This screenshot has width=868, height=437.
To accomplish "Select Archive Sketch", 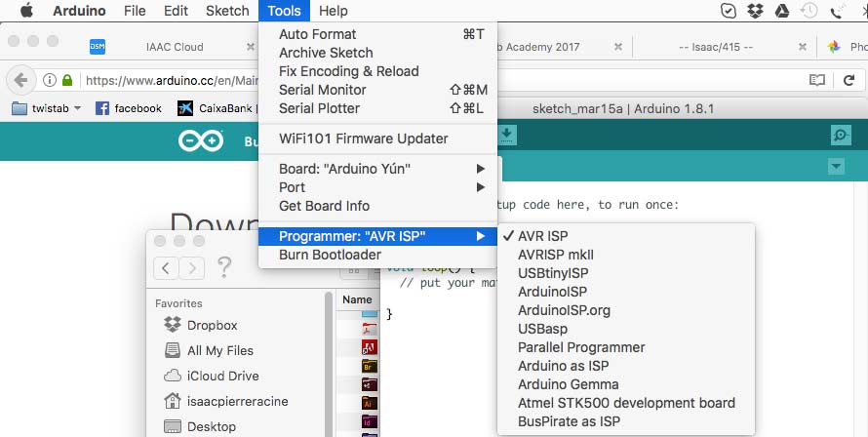I will (x=378, y=53).
